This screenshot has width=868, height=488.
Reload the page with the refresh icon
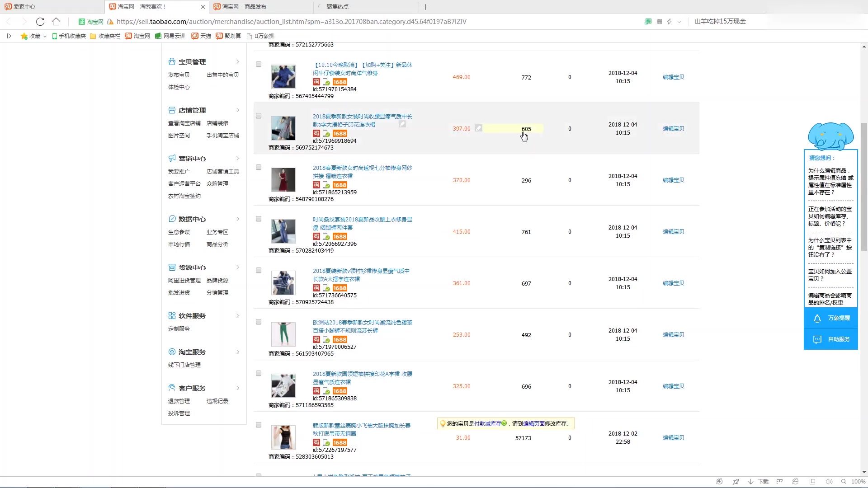pos(40,21)
